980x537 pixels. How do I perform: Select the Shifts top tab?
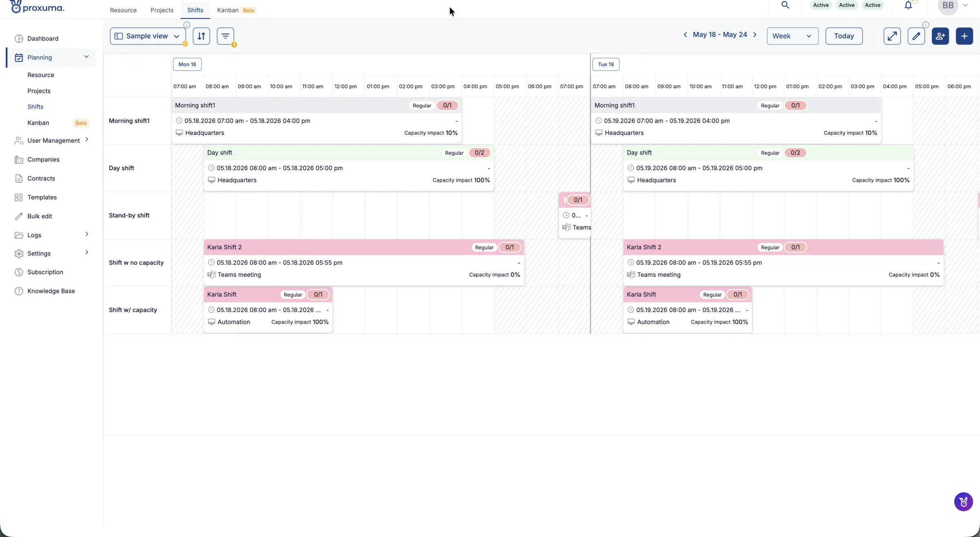[195, 10]
